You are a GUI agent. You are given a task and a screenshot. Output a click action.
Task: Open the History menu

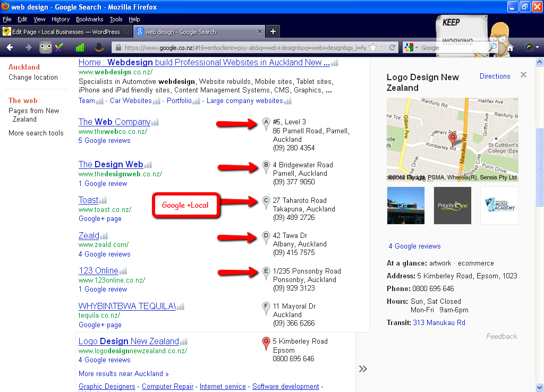pos(61,19)
